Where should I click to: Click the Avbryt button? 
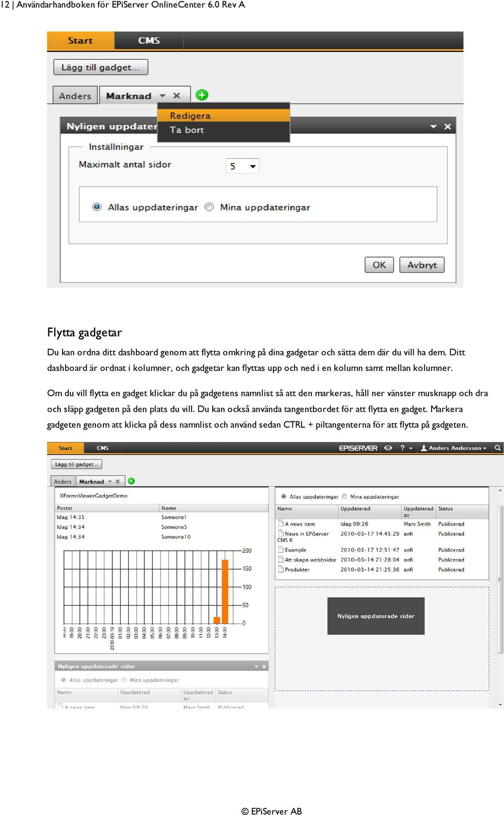422,265
